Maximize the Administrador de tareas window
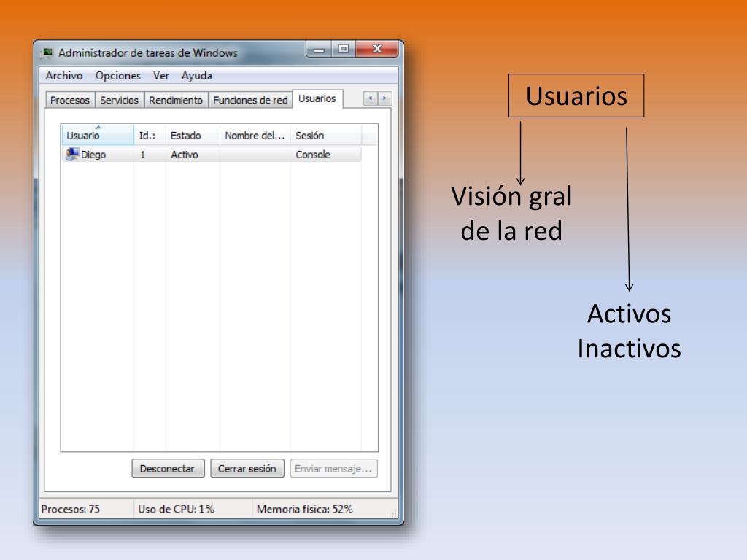Image resolution: width=747 pixels, height=560 pixels. (x=344, y=49)
